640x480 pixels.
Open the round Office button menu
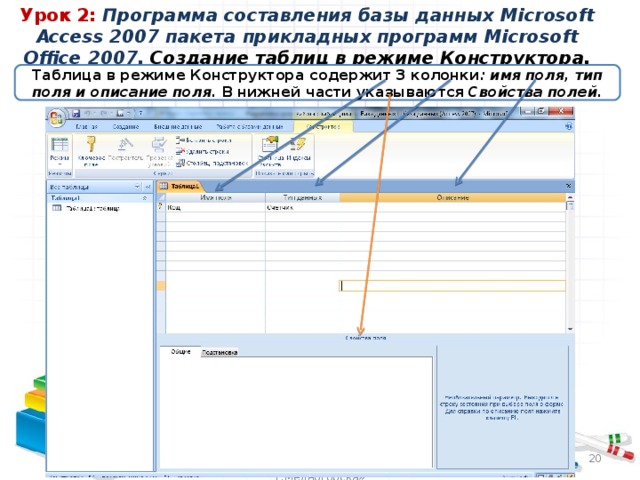(56, 118)
